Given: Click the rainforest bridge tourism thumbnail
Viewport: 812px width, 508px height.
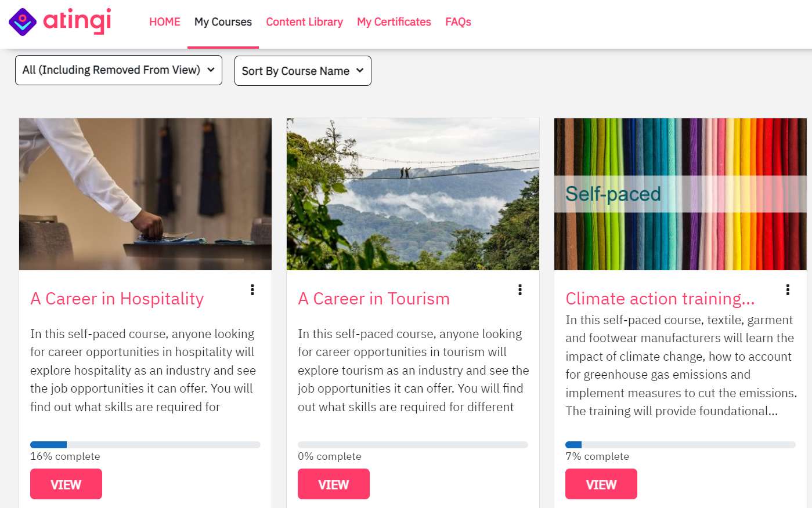Looking at the screenshot, I should (413, 194).
